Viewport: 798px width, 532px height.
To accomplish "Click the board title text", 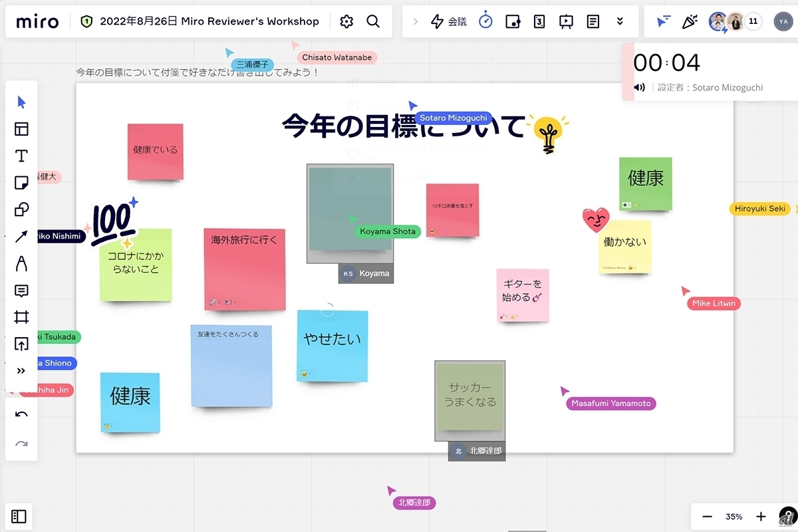I will click(x=209, y=21).
